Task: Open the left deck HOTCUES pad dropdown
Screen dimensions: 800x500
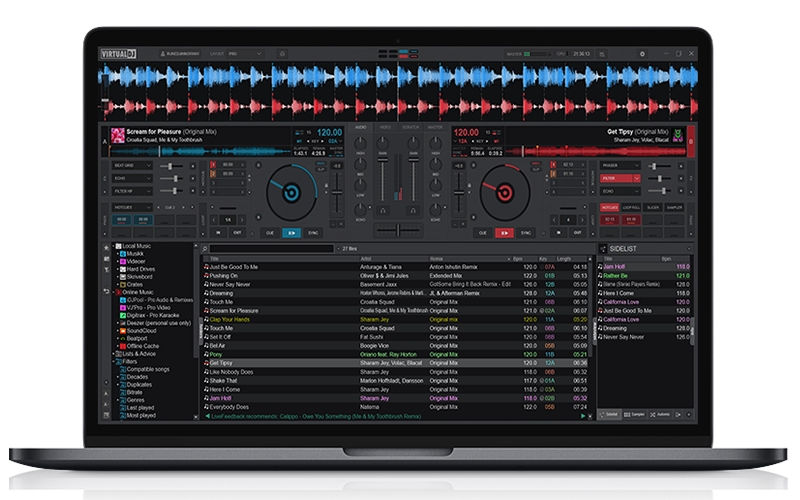Action: click(x=132, y=208)
